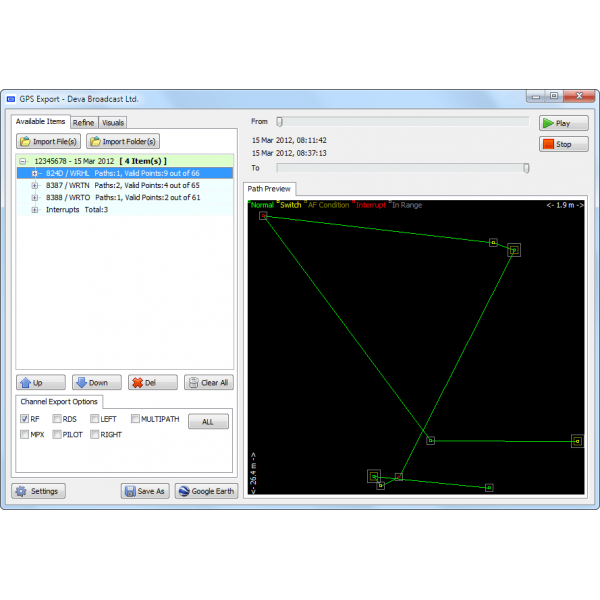
Task: Click the Normal legend label in preview
Action: pyautogui.click(x=262, y=205)
